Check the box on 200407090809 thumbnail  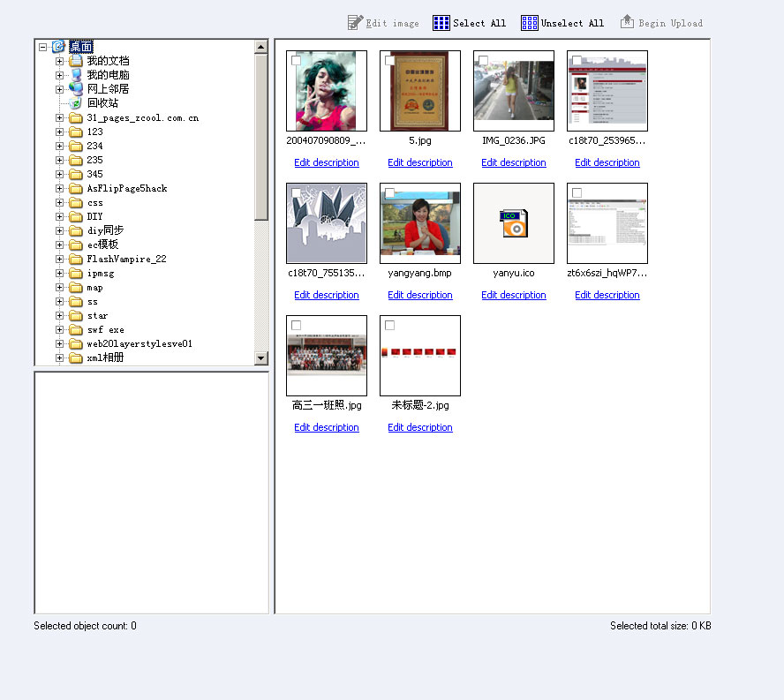(x=296, y=61)
